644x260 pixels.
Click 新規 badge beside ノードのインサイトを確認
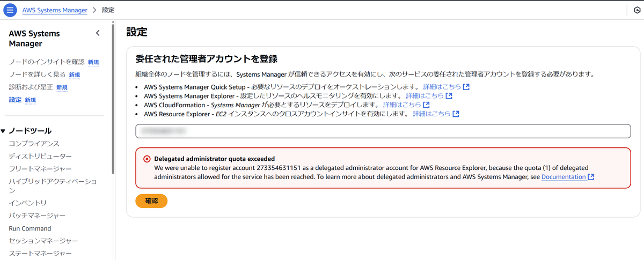[93, 62]
